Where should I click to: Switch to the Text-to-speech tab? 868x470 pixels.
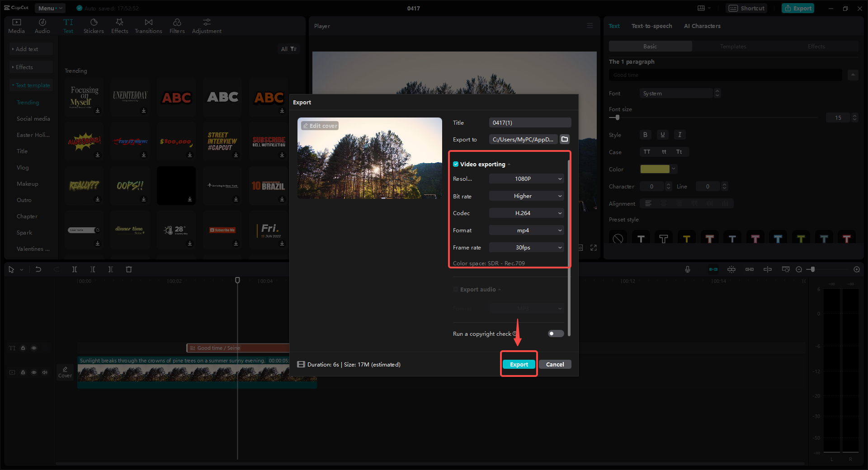651,26
